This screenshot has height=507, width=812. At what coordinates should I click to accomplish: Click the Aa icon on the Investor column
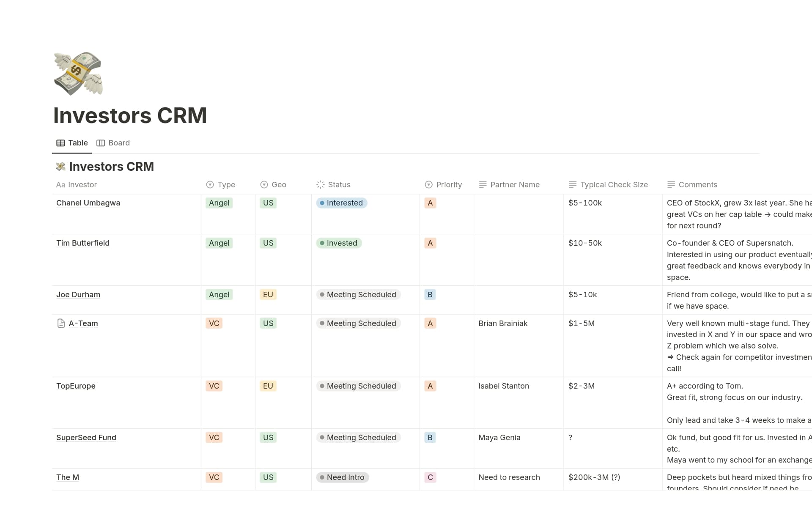61,185
